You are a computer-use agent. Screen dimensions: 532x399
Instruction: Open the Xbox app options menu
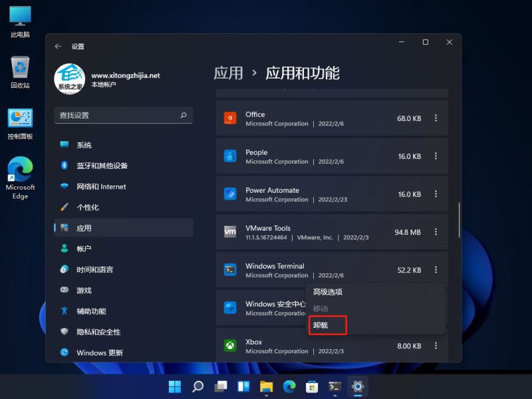[x=436, y=345]
